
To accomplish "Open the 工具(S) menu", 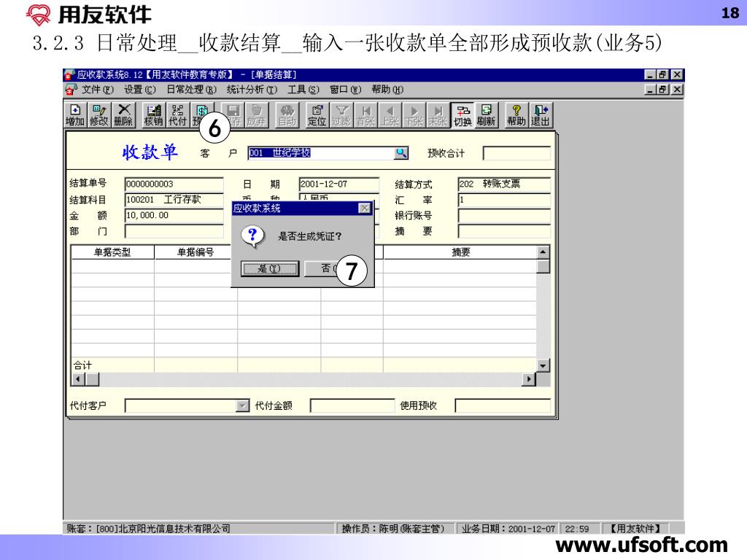I will [x=303, y=90].
